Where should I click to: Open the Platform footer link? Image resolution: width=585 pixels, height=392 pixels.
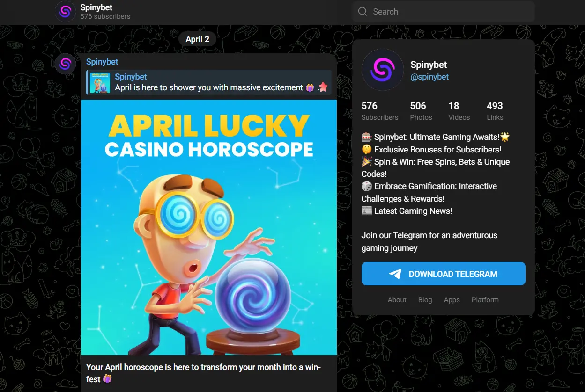tap(485, 300)
